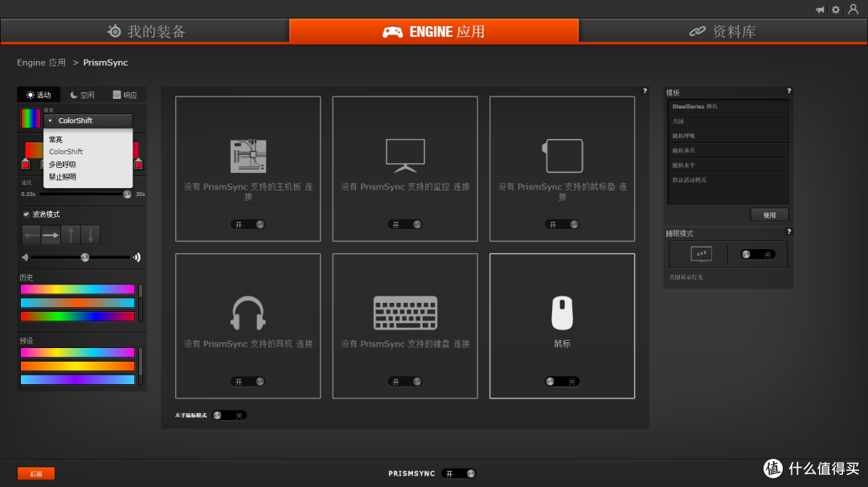Set wave direction to up arrow
The image size is (868, 487).
tap(71, 235)
